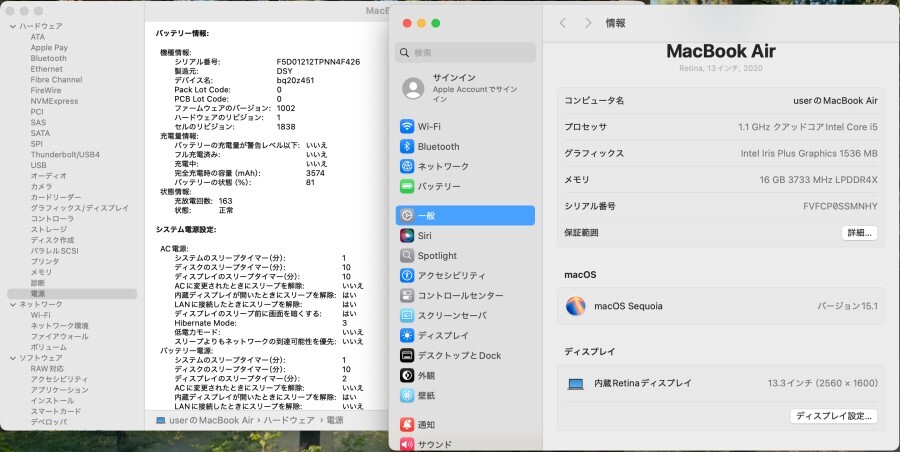Select プリンタ in hardware list

point(45,261)
